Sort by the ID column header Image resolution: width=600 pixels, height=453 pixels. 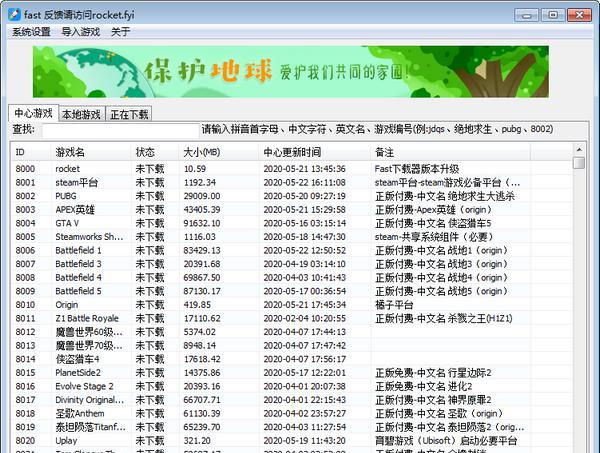point(31,152)
